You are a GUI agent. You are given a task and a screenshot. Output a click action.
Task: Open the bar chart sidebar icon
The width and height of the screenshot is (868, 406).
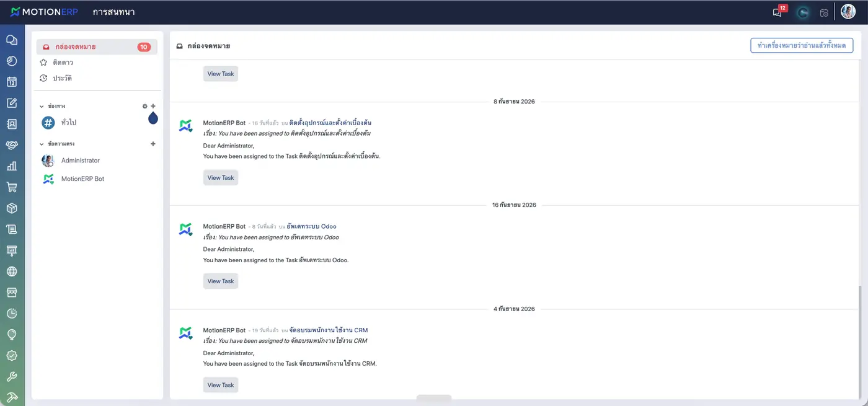[x=12, y=166]
